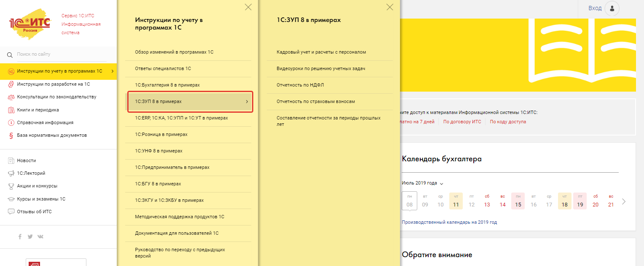644x266 pixels.
Task: Open Книги и периодика section
Action: (38, 110)
